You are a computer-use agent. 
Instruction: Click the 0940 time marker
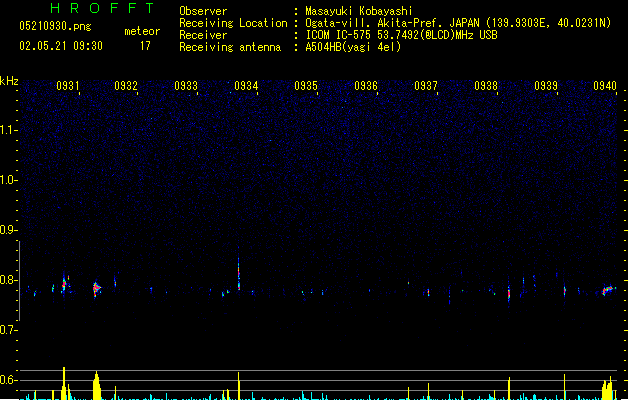tap(605, 86)
